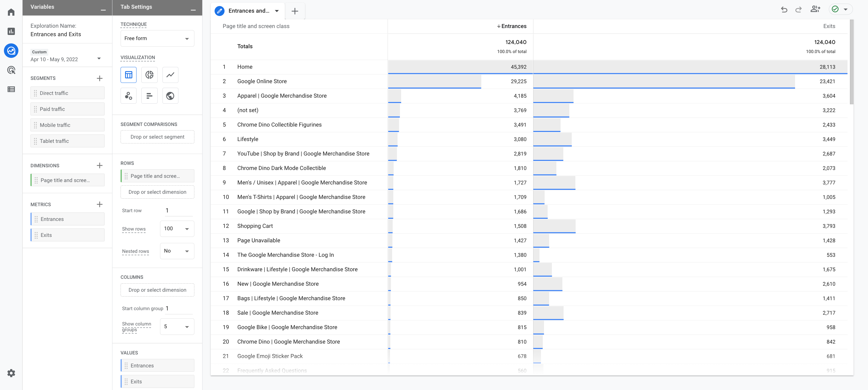Toggle visibility of Tablet traffic segment
Image resolution: width=868 pixels, height=390 pixels.
pyautogui.click(x=68, y=141)
